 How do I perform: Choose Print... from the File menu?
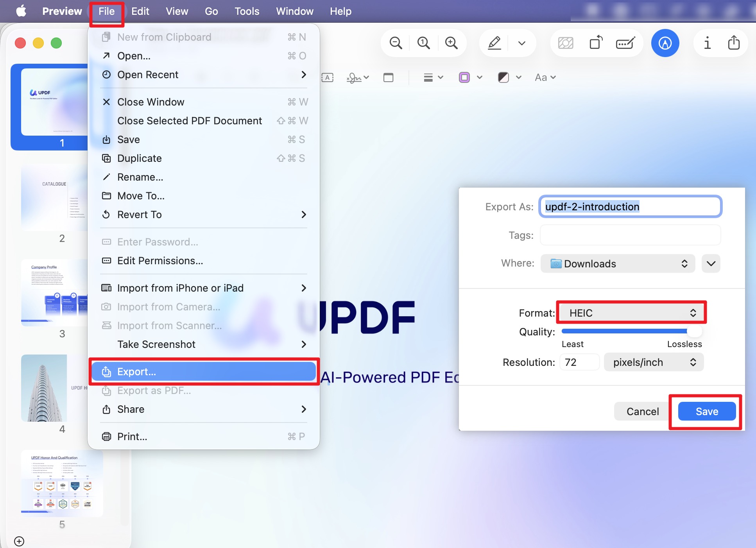[x=203, y=437]
